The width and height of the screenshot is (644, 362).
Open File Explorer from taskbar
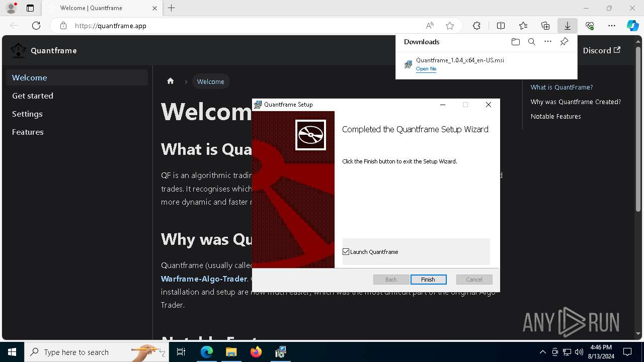click(x=231, y=352)
